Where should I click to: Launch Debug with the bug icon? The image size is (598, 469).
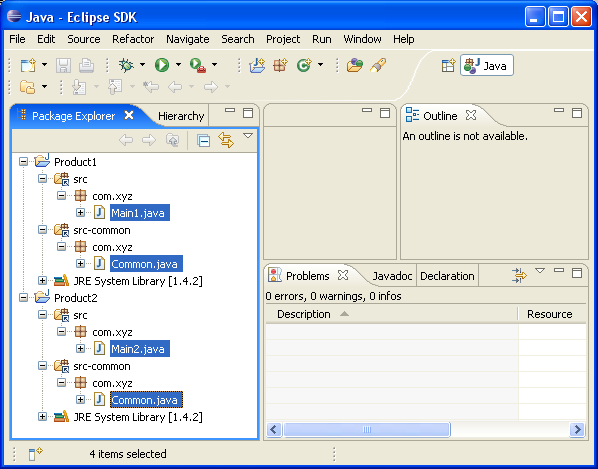[x=126, y=65]
